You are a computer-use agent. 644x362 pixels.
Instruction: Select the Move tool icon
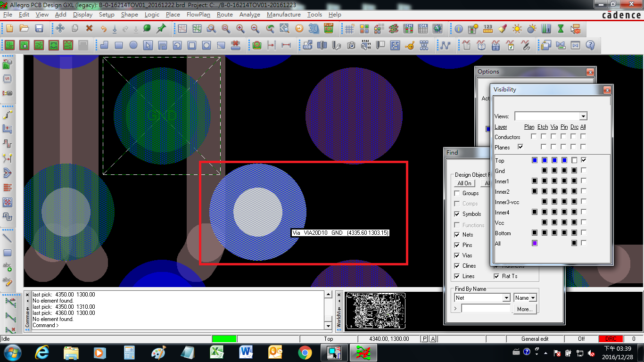60,29
